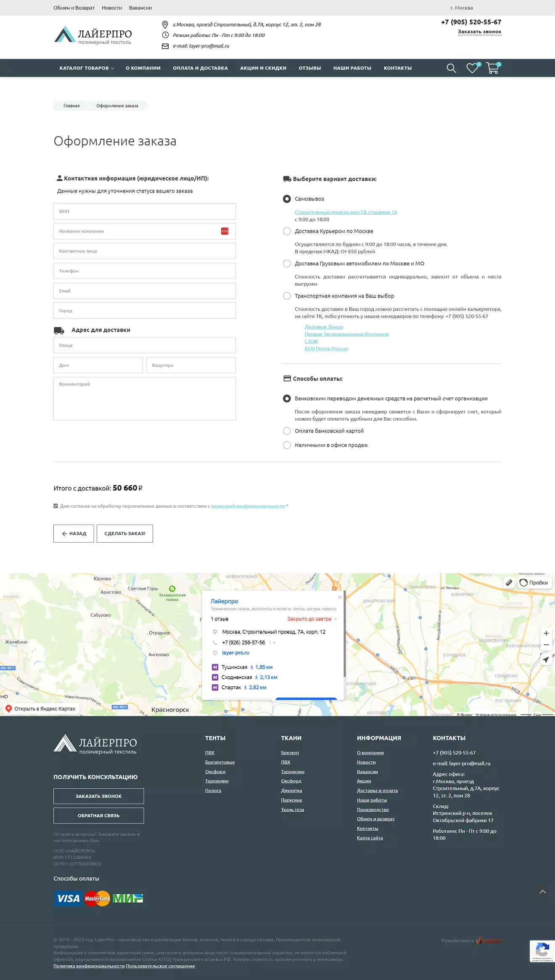
Task: Click the MasterCard payment logo
Action: [x=97, y=898]
